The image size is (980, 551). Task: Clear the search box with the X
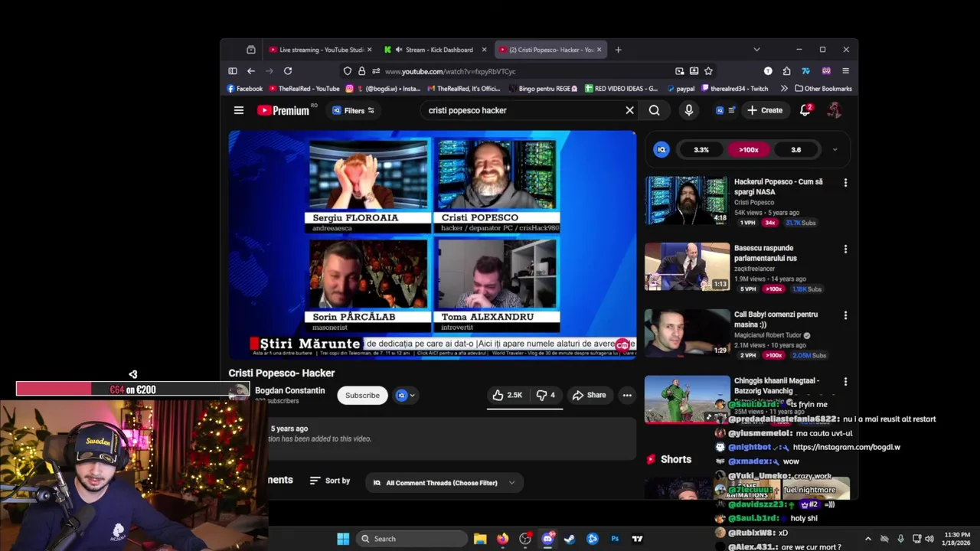[x=629, y=110]
